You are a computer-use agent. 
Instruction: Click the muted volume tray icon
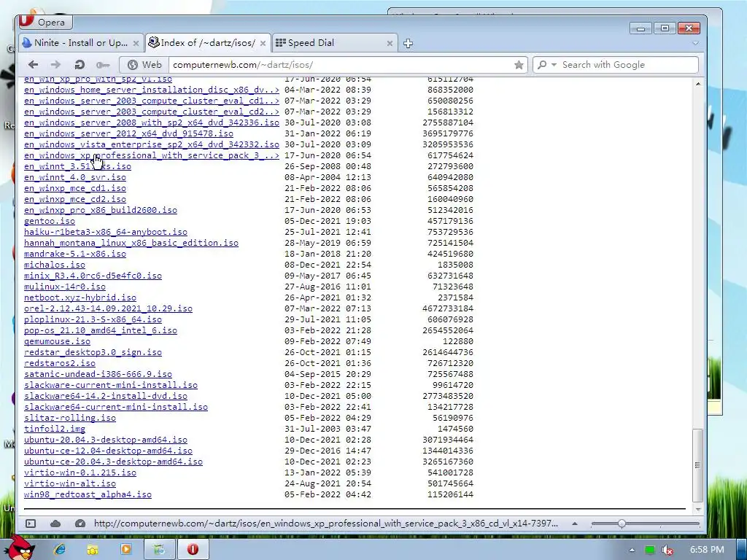point(667,550)
